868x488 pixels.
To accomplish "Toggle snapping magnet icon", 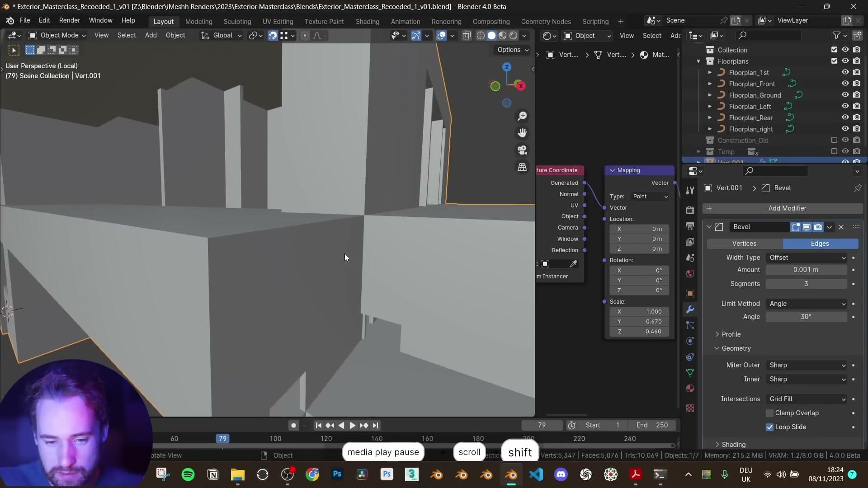I will (x=273, y=36).
